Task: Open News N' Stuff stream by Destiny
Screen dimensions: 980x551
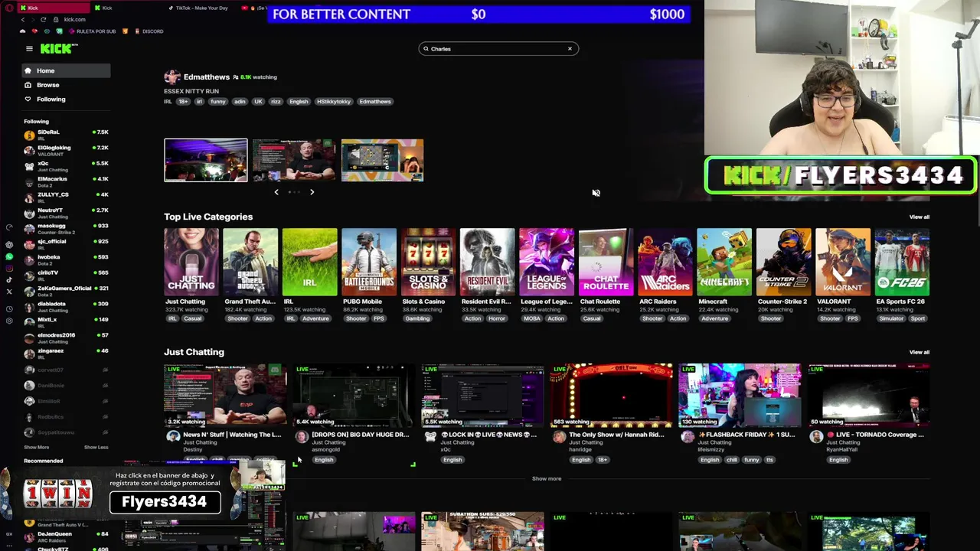Action: click(x=225, y=395)
